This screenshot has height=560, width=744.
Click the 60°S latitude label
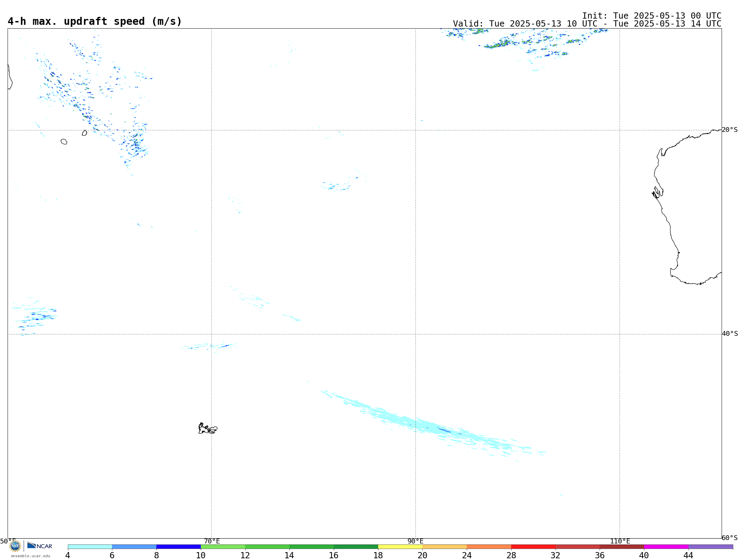(730, 538)
